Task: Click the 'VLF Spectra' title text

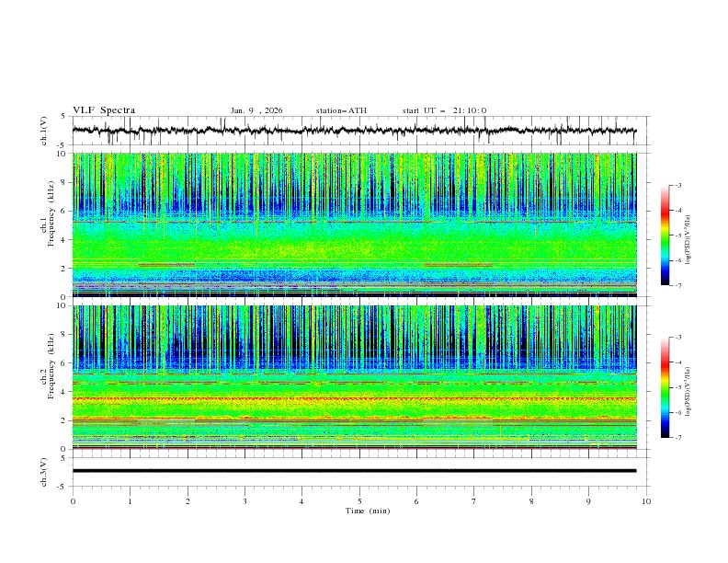Action: (x=104, y=110)
